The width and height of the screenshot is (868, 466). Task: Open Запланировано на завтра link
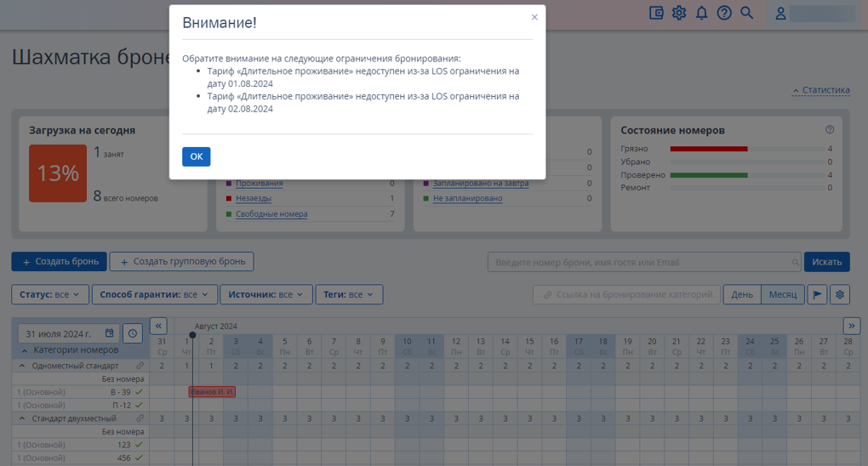[481, 183]
